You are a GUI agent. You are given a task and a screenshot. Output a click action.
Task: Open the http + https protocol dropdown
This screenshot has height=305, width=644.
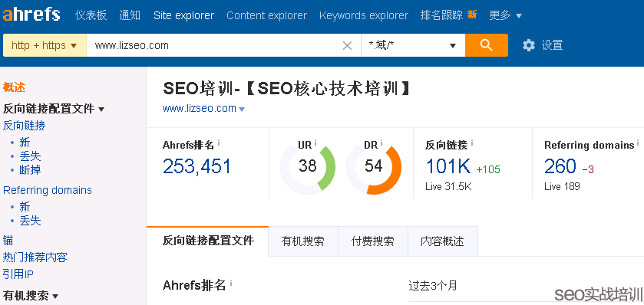45,45
